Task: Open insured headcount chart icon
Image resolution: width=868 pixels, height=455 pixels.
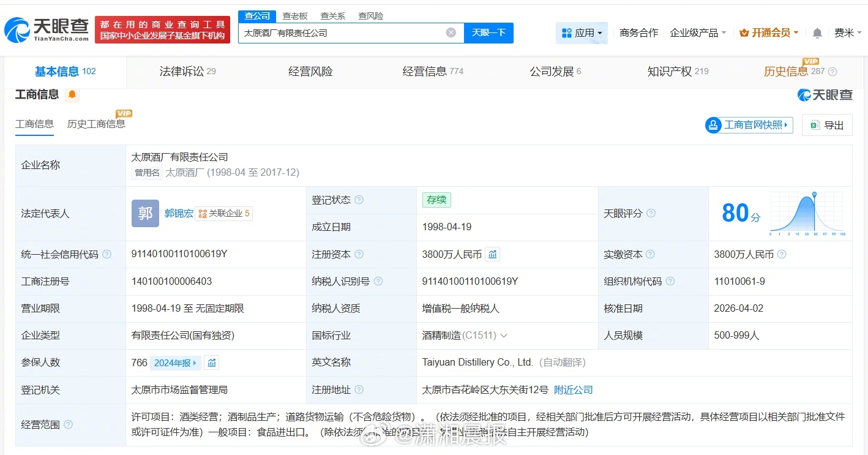Action: coord(212,363)
